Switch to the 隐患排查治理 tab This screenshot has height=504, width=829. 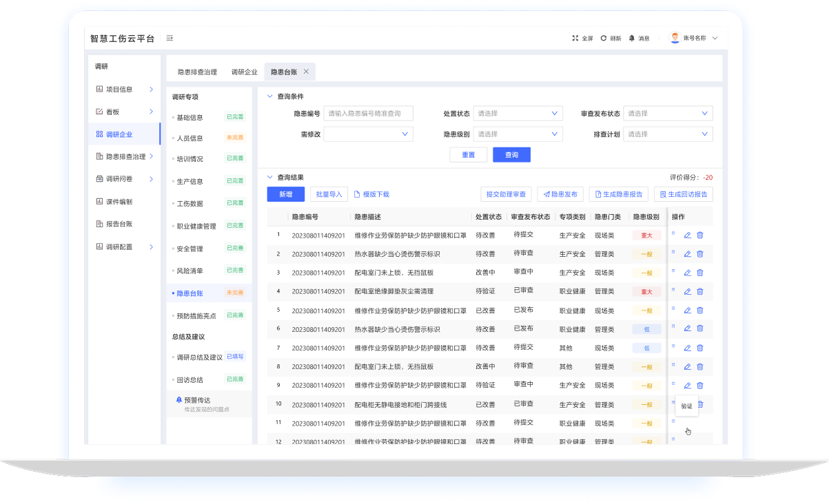(197, 72)
